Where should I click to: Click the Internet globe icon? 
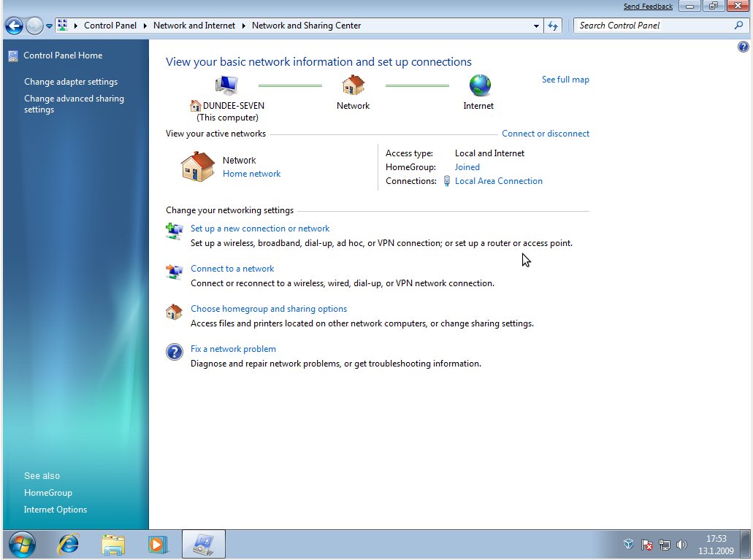click(x=480, y=85)
